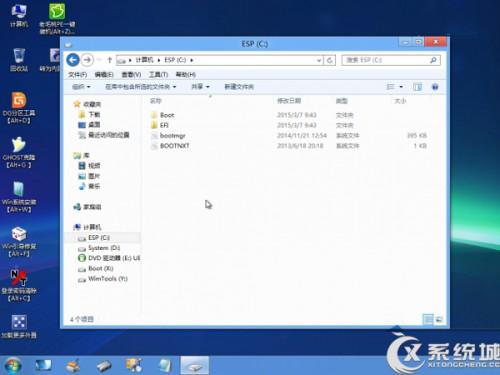This screenshot has width=500, height=375.
Task: Open System (D:) drive
Action: [99, 248]
